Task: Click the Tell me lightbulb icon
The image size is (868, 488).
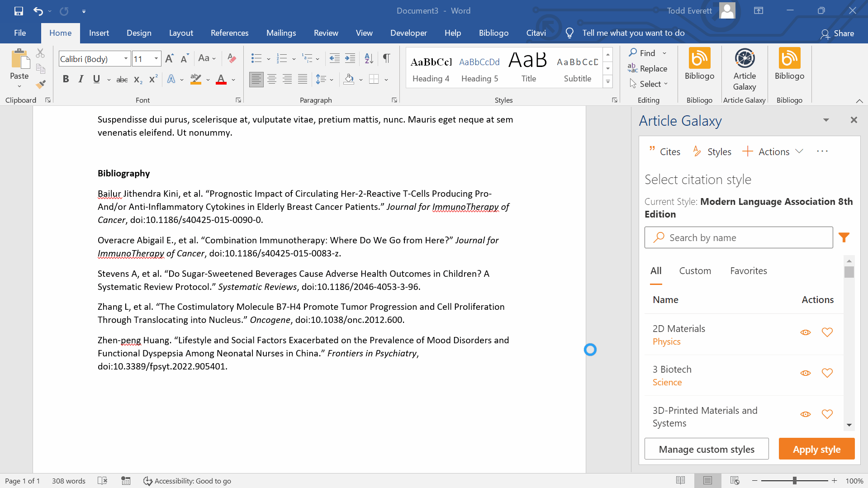Action: (x=569, y=33)
